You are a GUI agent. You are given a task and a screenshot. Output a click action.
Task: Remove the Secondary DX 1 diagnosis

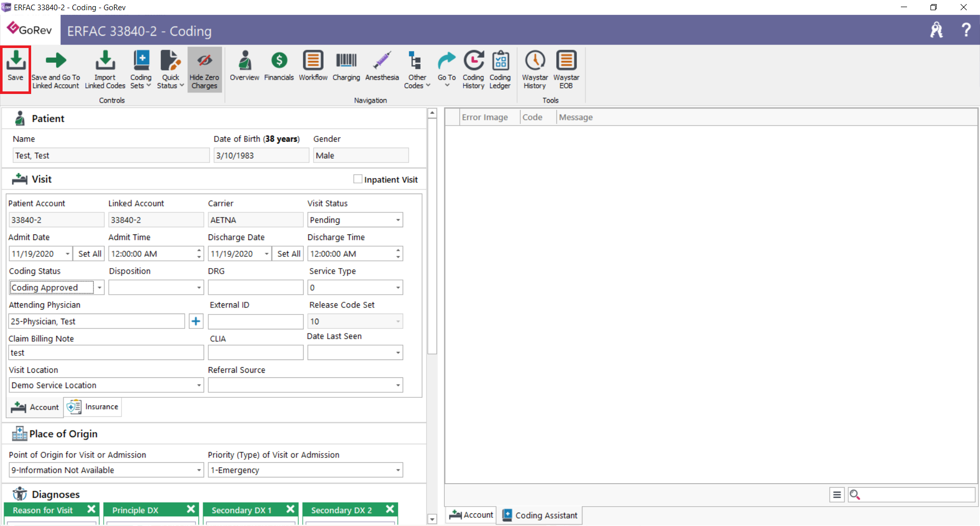pos(290,509)
